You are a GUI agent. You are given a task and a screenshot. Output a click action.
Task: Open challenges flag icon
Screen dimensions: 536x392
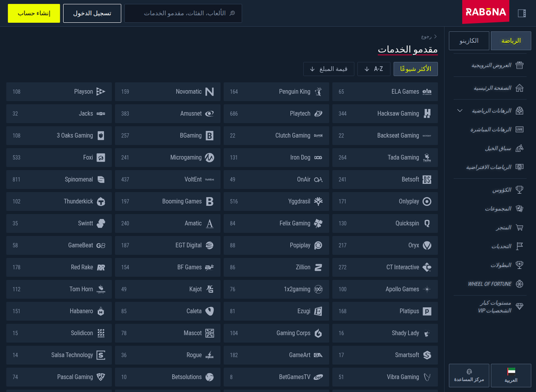pyautogui.click(x=519, y=246)
